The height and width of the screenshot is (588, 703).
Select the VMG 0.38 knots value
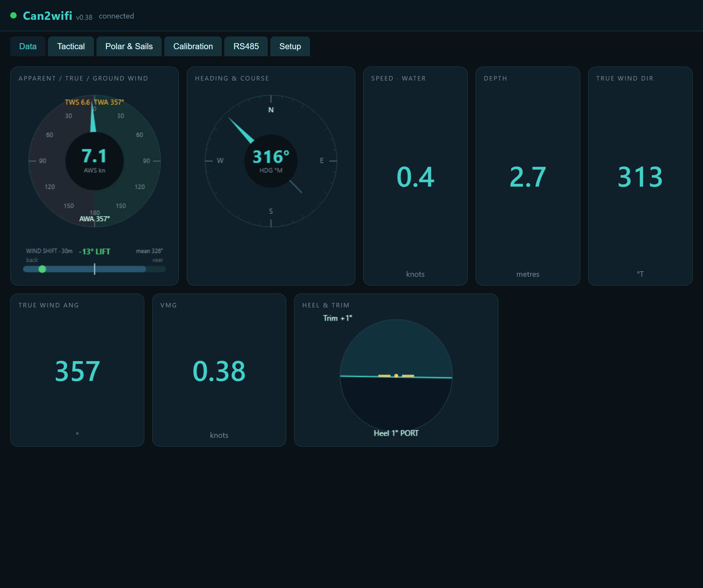point(219,371)
